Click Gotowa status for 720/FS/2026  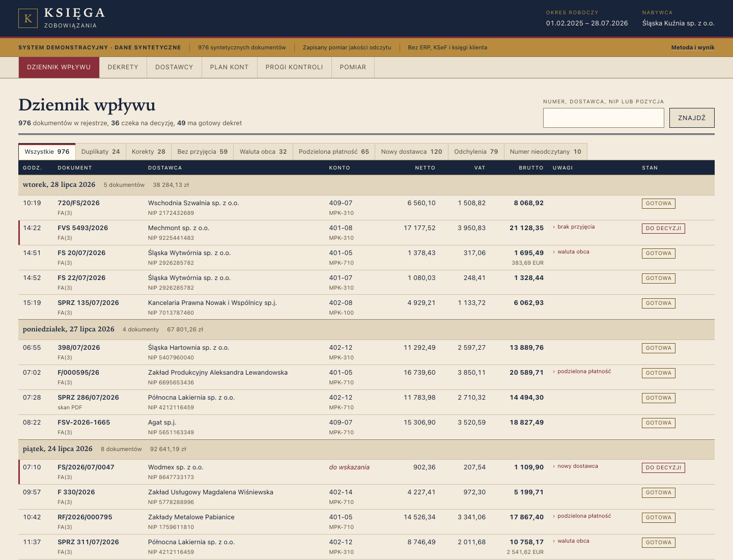[x=659, y=204]
